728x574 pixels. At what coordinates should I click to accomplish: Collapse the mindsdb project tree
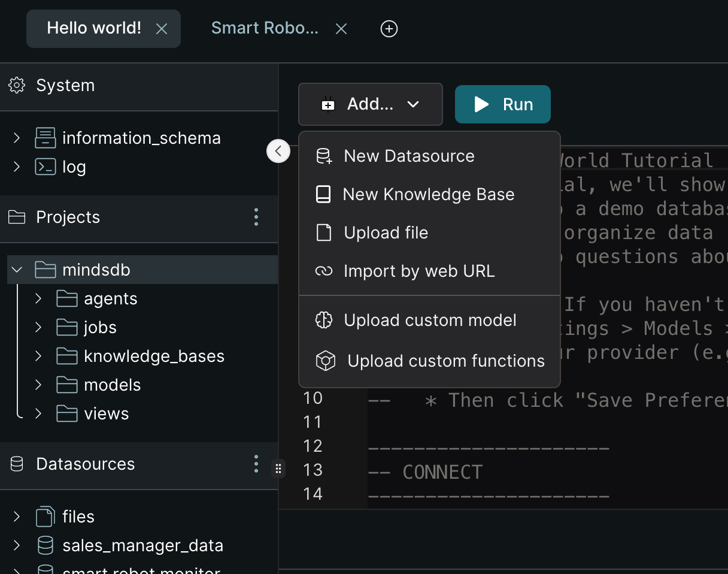(16, 270)
